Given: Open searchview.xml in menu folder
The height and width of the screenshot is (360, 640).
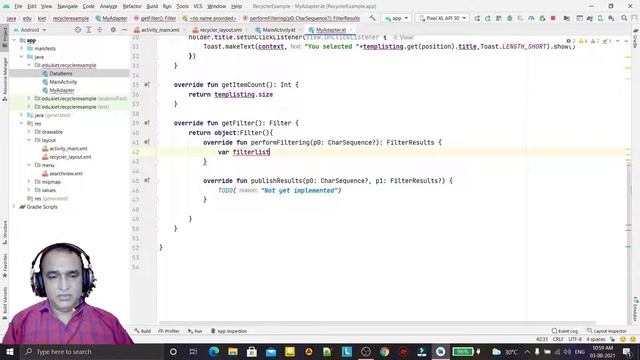Looking at the screenshot, I should [x=66, y=173].
